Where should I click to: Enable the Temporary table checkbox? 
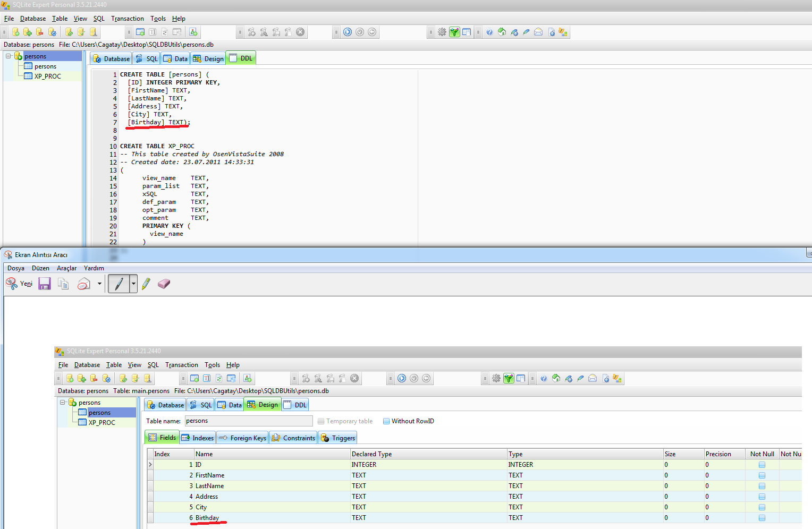click(x=321, y=421)
